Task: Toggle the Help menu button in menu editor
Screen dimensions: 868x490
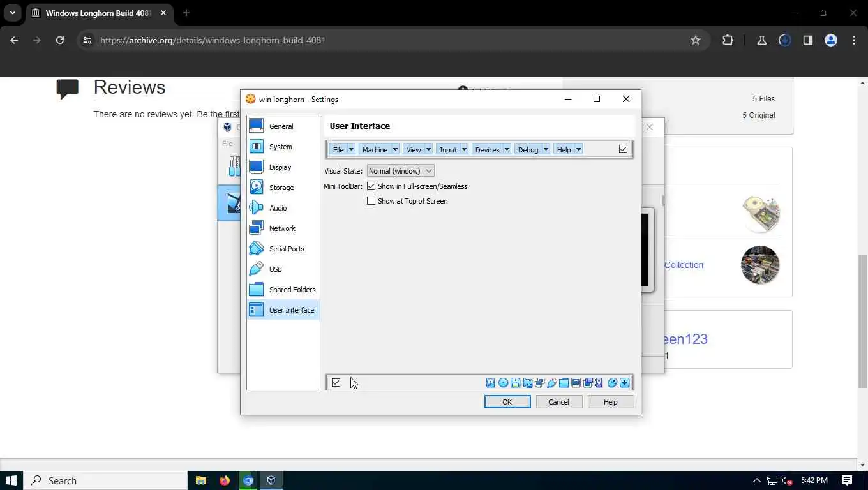Action: pos(564,149)
